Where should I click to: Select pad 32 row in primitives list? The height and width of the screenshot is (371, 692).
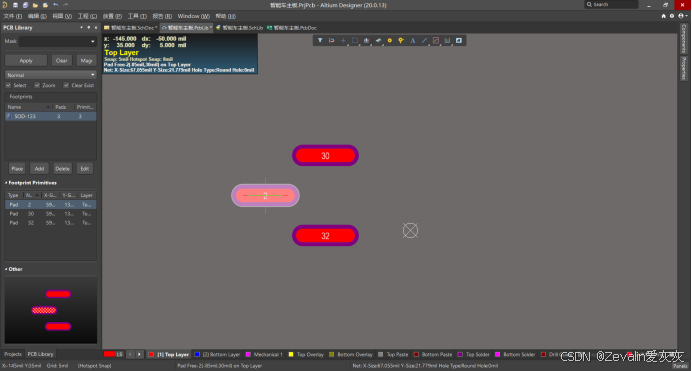click(x=50, y=223)
